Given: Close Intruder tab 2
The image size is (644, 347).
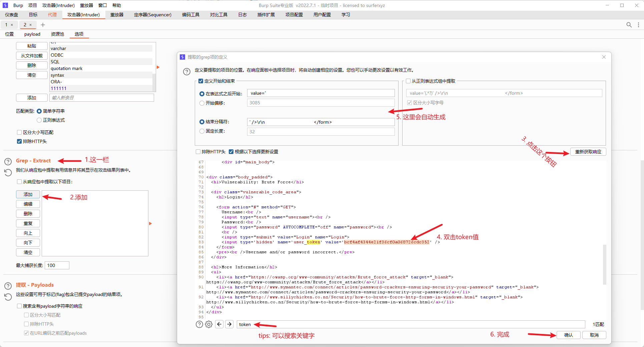Looking at the screenshot, I should click(x=31, y=25).
